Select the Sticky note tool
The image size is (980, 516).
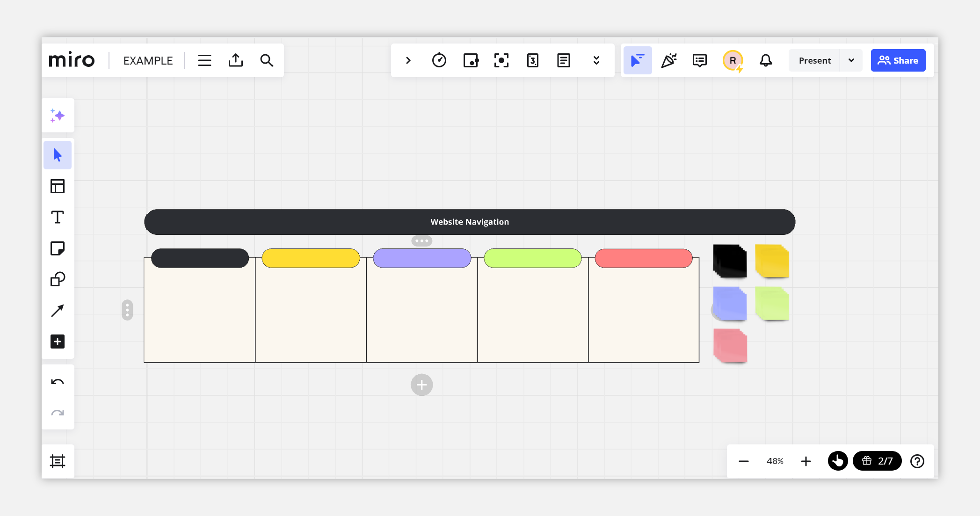[x=58, y=248]
